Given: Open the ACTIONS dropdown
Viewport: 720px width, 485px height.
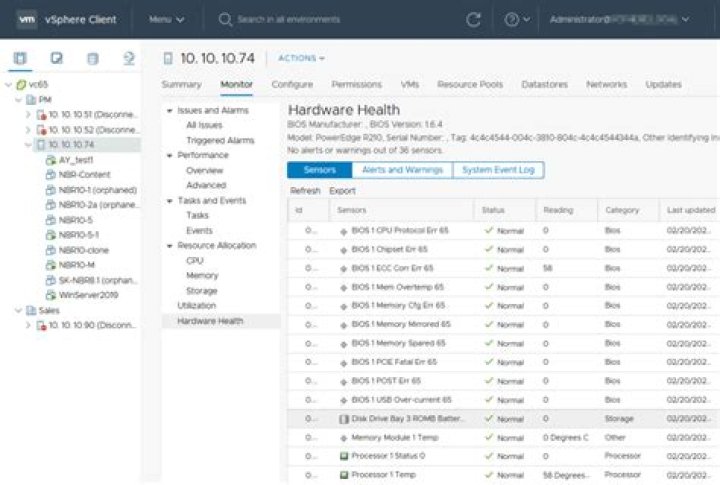Looking at the screenshot, I should [x=301, y=58].
